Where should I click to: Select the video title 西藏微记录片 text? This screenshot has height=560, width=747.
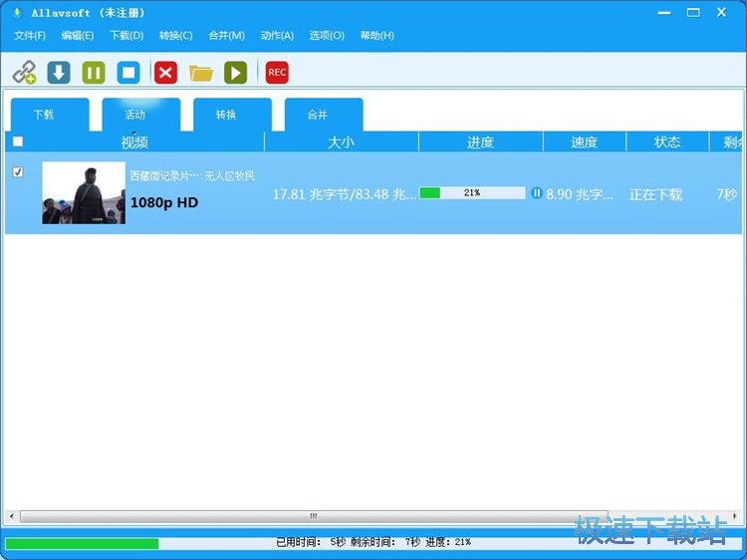coord(192,176)
